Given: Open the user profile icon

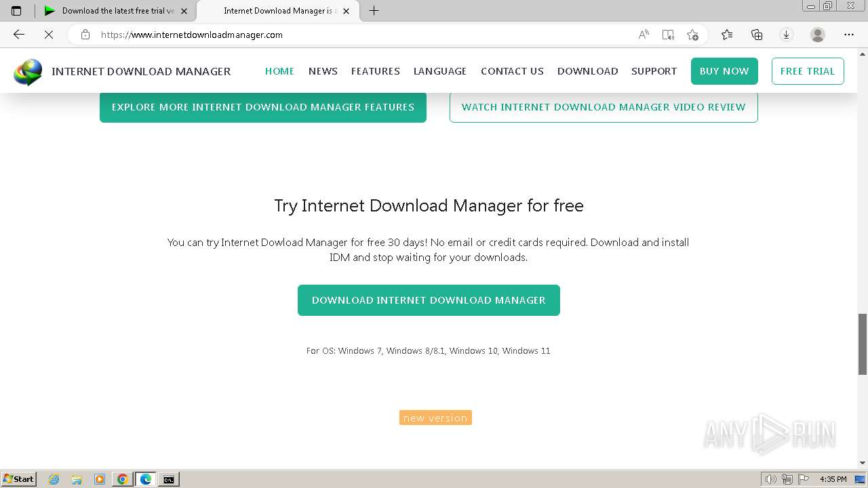Looking at the screenshot, I should point(818,35).
